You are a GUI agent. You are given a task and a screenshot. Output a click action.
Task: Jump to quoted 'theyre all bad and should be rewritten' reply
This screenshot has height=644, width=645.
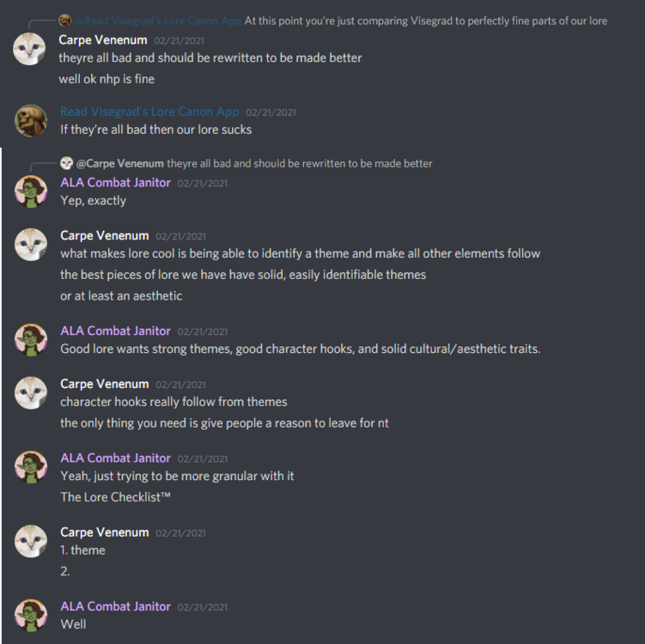pyautogui.click(x=300, y=164)
